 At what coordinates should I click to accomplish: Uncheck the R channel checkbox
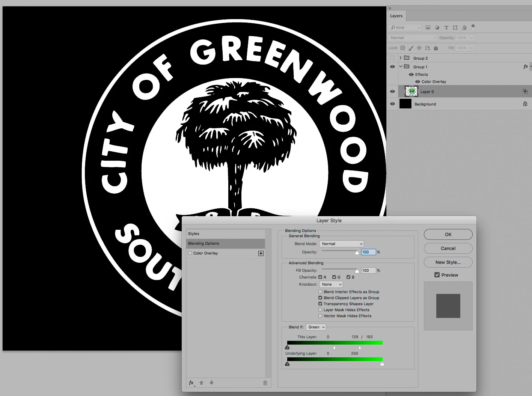(x=320, y=277)
